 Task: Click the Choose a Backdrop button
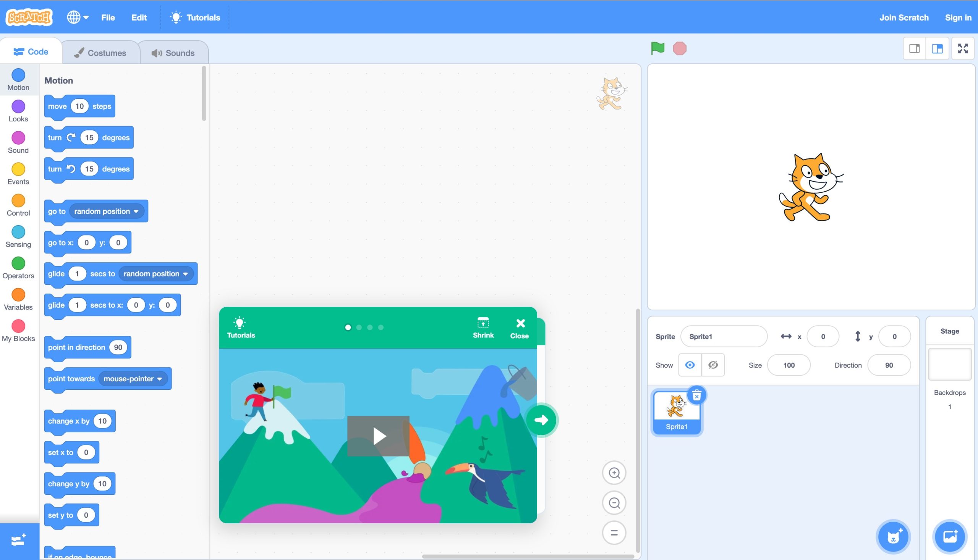click(949, 537)
